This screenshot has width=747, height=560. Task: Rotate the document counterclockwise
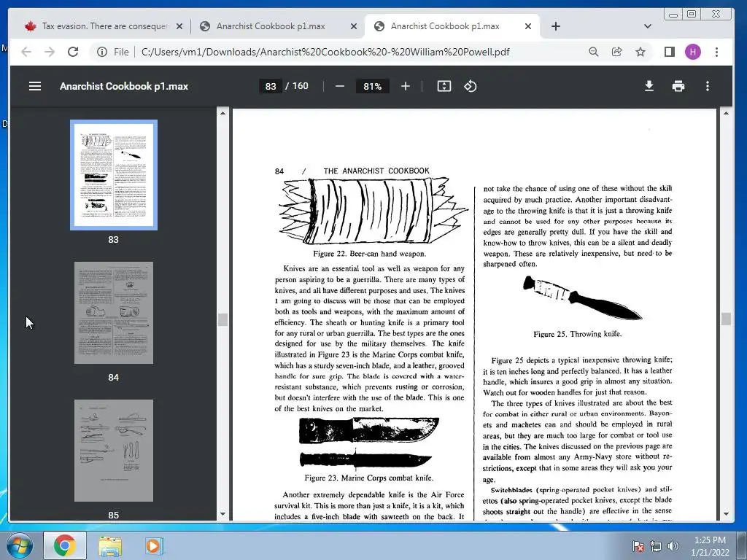[x=471, y=86]
